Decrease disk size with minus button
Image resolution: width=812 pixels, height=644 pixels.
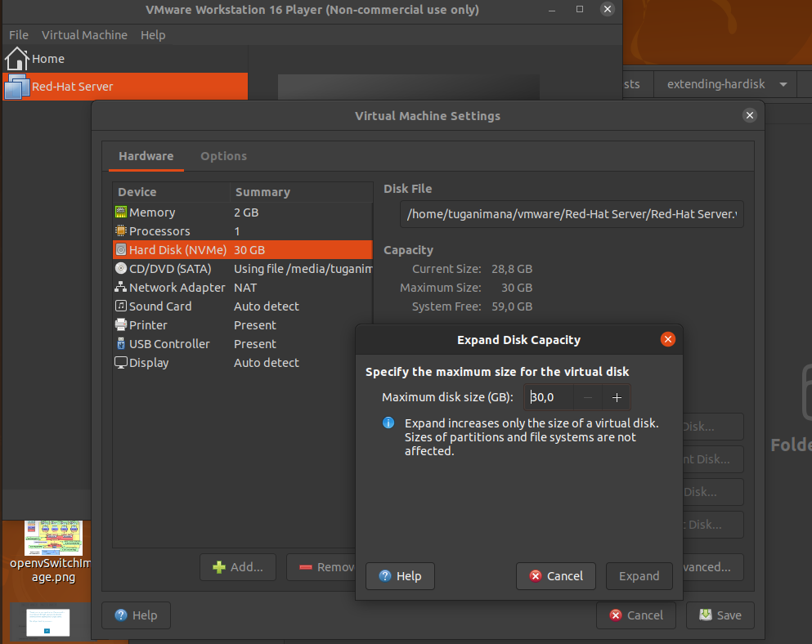click(588, 398)
